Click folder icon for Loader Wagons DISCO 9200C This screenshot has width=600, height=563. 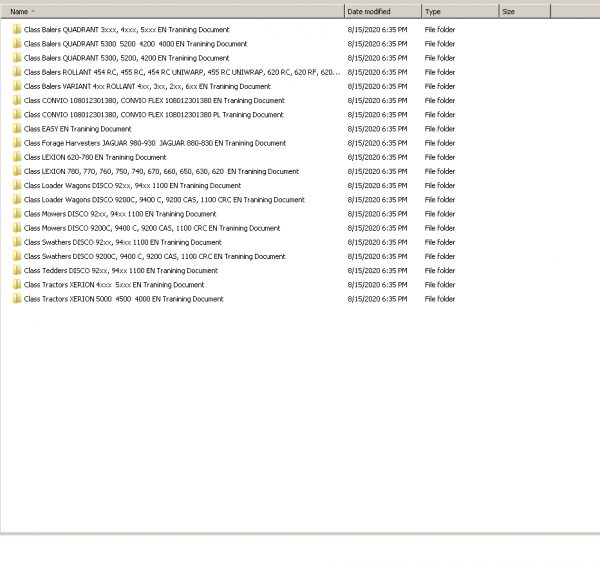(16, 199)
